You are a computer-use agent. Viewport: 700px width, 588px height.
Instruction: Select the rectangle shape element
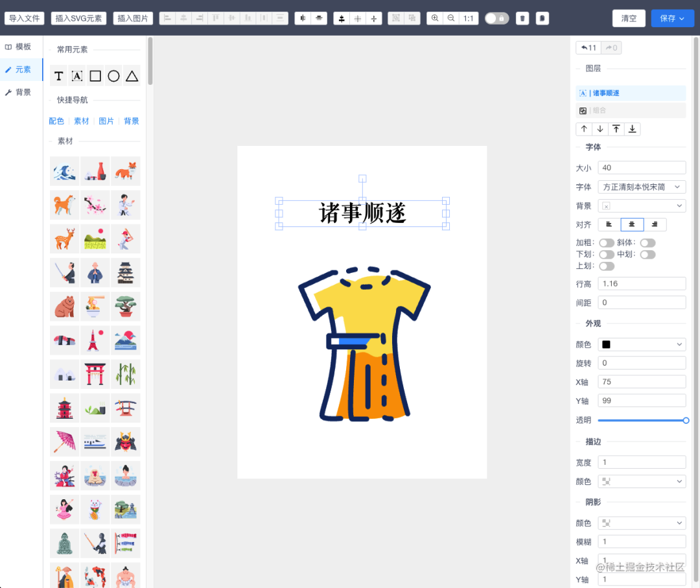point(95,76)
